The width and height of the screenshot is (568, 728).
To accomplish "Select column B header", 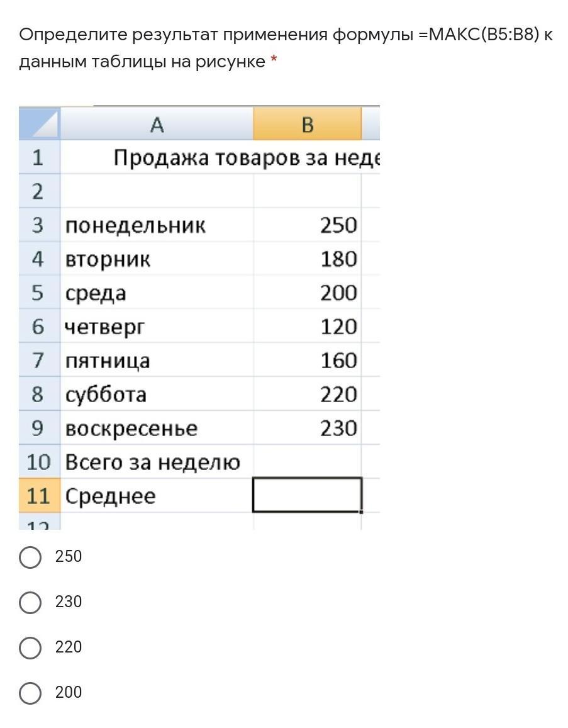I will [307, 124].
